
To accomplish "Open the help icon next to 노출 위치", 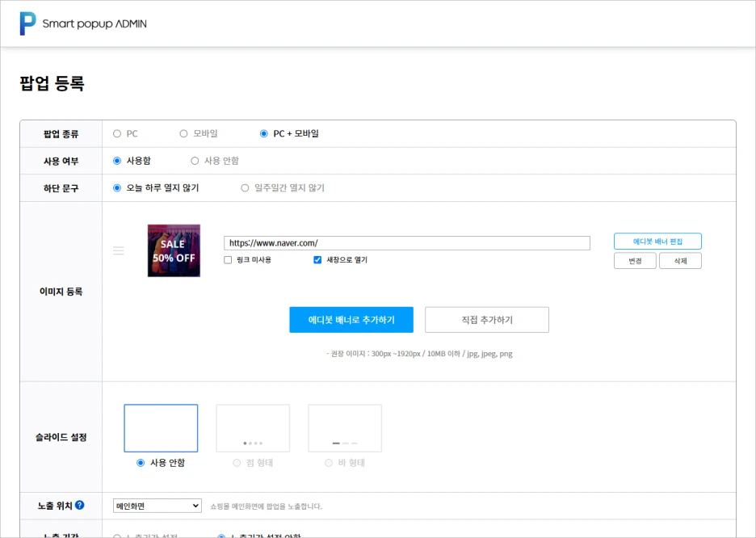I will click(79, 505).
